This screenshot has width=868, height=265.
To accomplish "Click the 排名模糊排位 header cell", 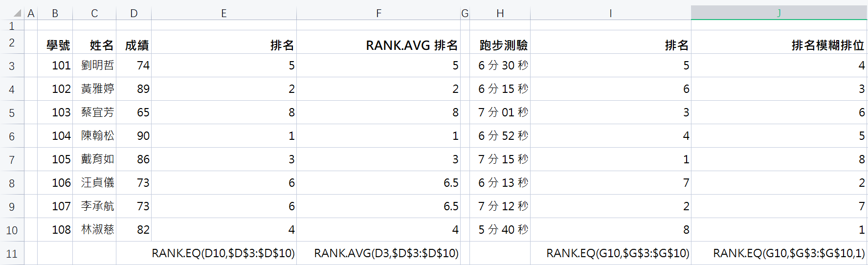I will (x=779, y=43).
